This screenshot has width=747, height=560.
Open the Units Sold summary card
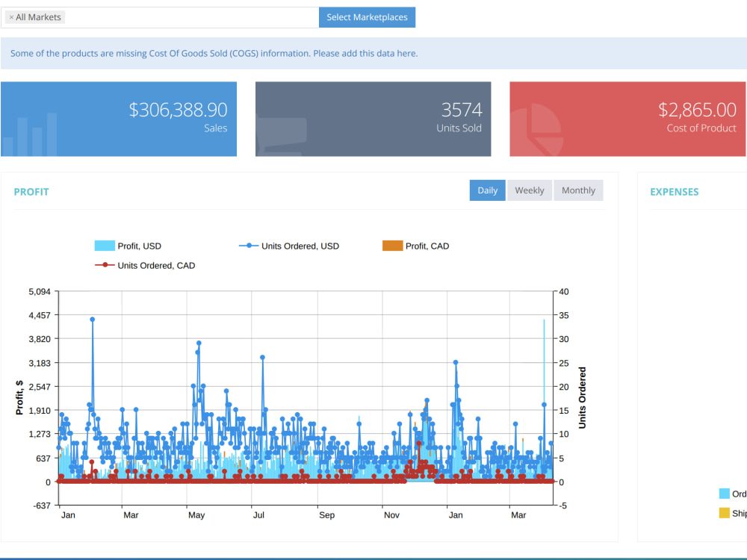click(x=373, y=119)
